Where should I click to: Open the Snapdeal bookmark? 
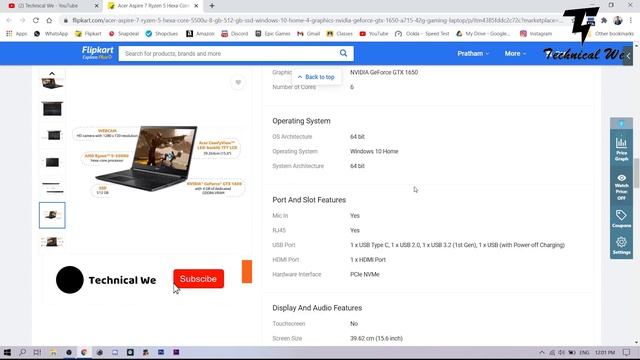(x=124, y=33)
